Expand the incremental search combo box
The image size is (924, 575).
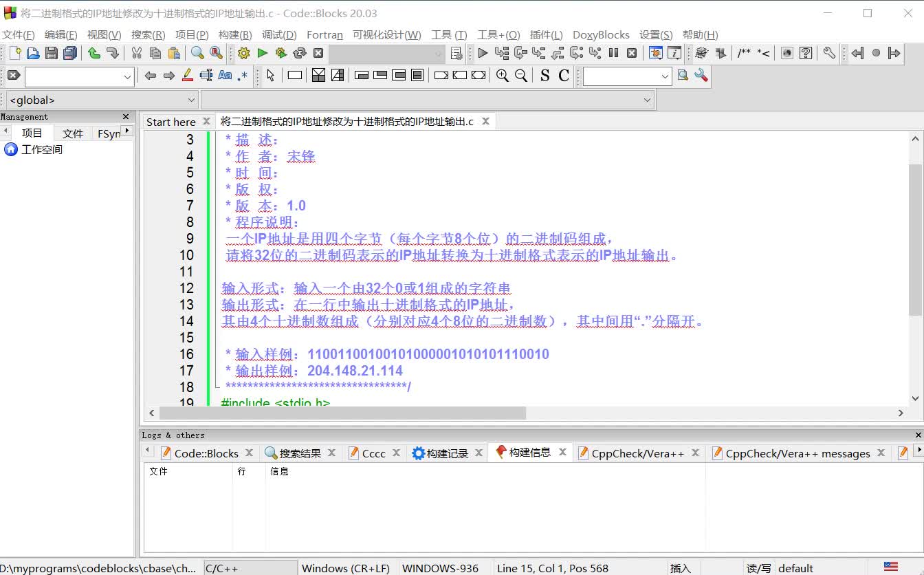pyautogui.click(x=127, y=77)
